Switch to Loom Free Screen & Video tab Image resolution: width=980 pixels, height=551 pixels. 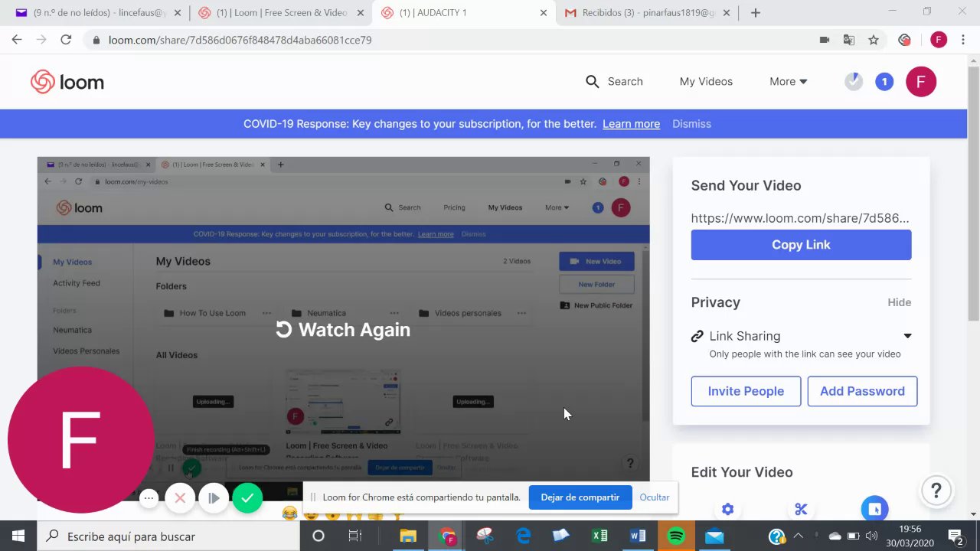coord(280,13)
